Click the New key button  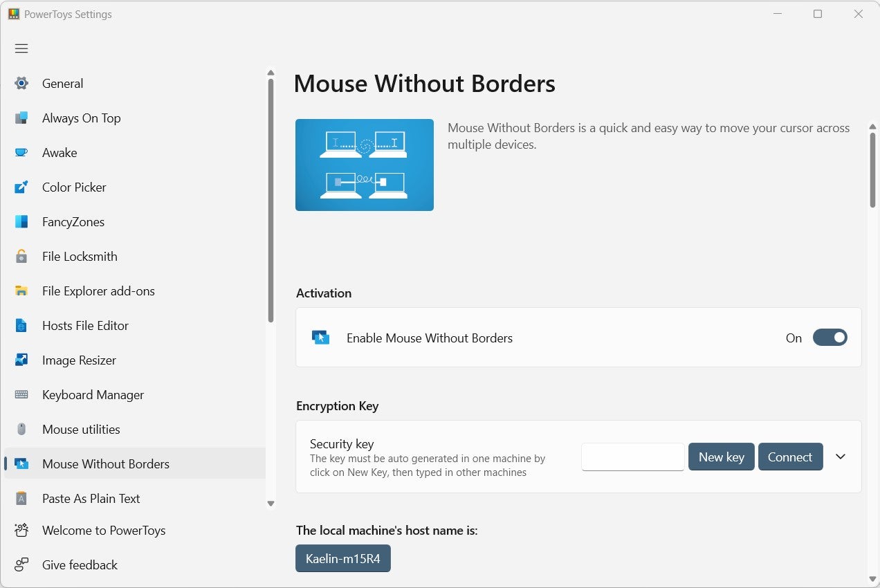click(x=721, y=457)
